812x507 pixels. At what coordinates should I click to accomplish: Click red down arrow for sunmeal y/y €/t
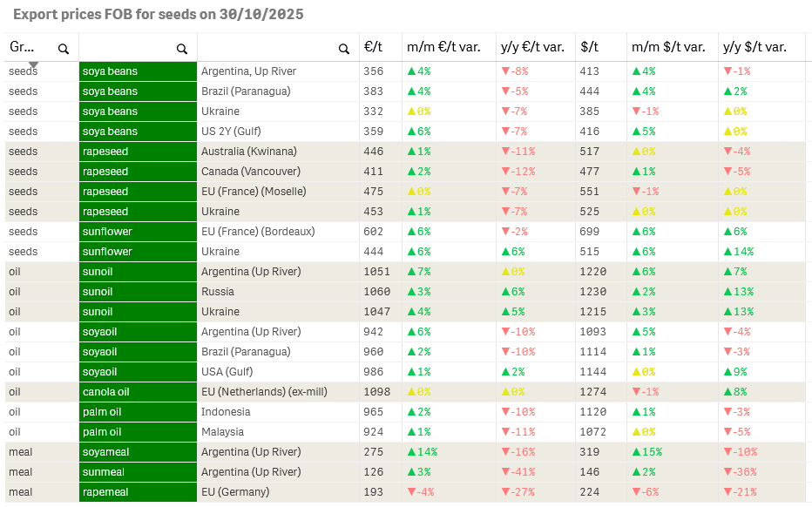point(506,472)
